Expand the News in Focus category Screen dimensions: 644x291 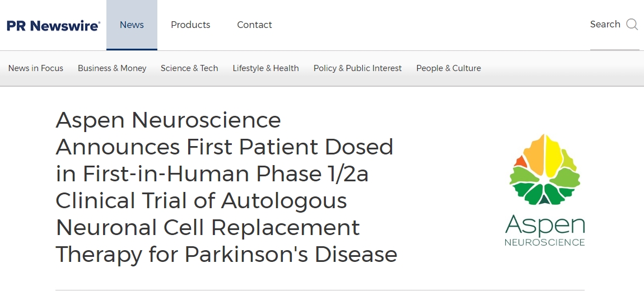(36, 68)
